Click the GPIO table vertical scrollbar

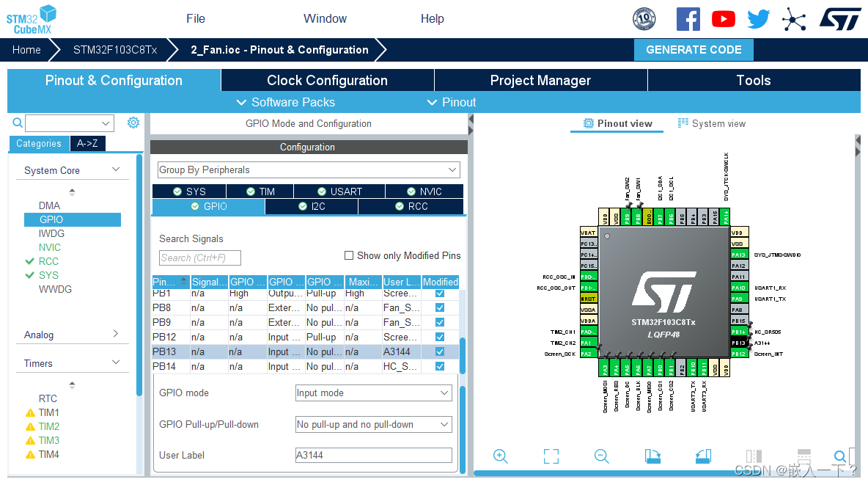(463, 356)
